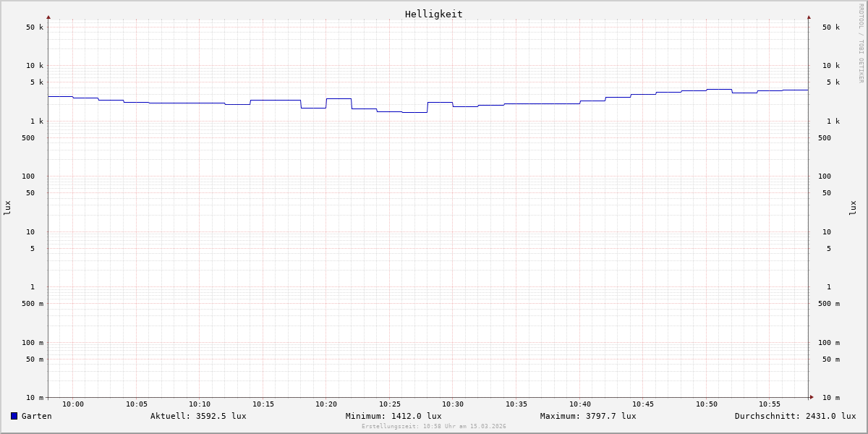
Task: Click the red arrow atop left axis
Action: click(48, 17)
